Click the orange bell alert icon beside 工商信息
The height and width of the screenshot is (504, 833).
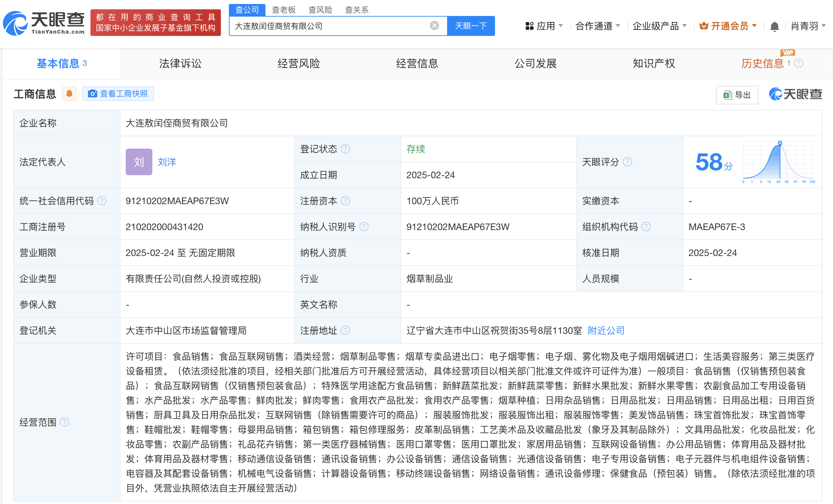(69, 93)
